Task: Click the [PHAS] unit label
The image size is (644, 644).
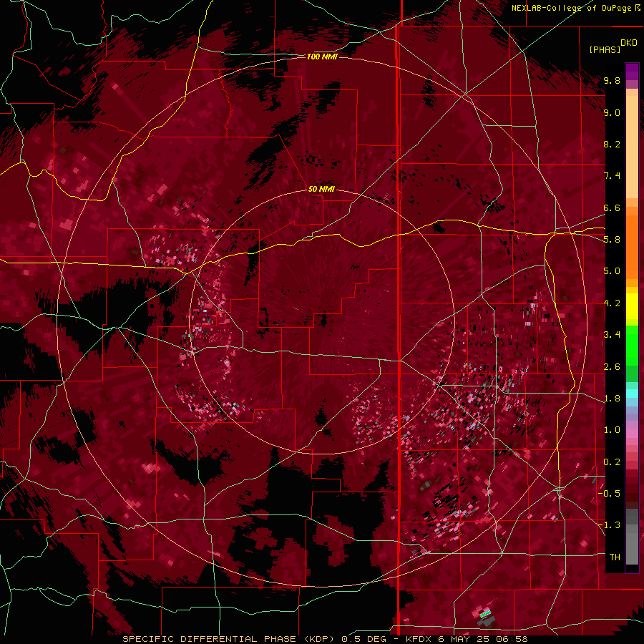Action: point(605,49)
